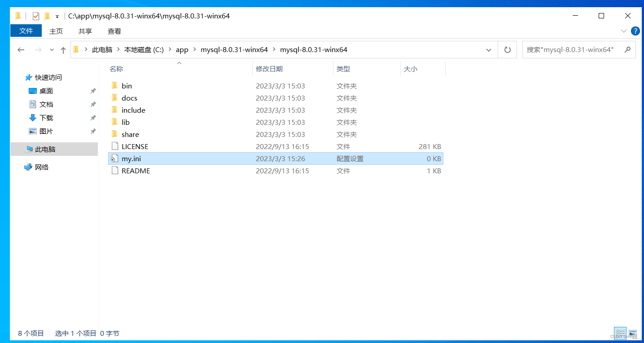Open the bin folder icon

click(x=114, y=86)
